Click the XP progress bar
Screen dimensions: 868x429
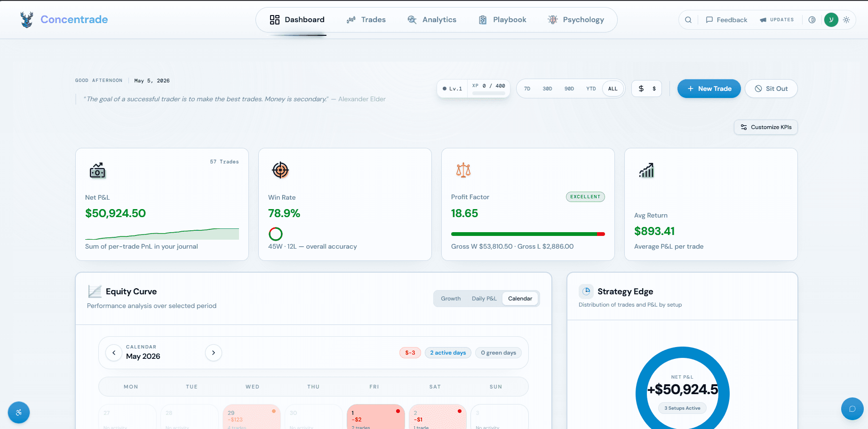489,93
